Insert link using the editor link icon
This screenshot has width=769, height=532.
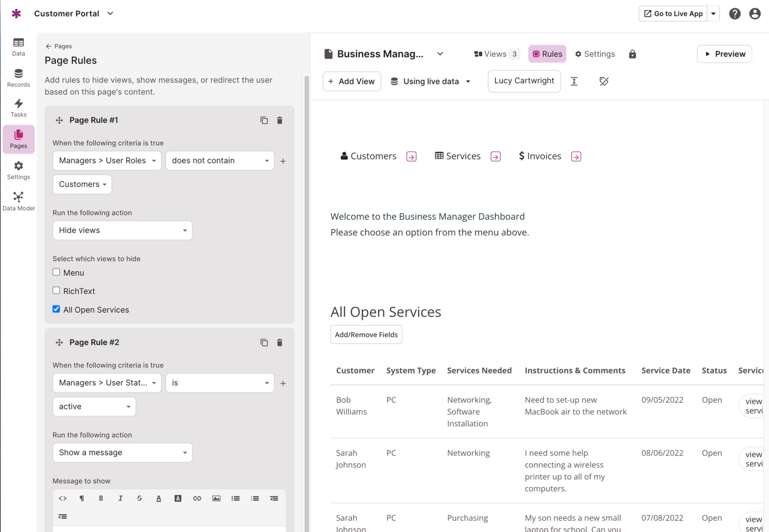click(x=197, y=498)
